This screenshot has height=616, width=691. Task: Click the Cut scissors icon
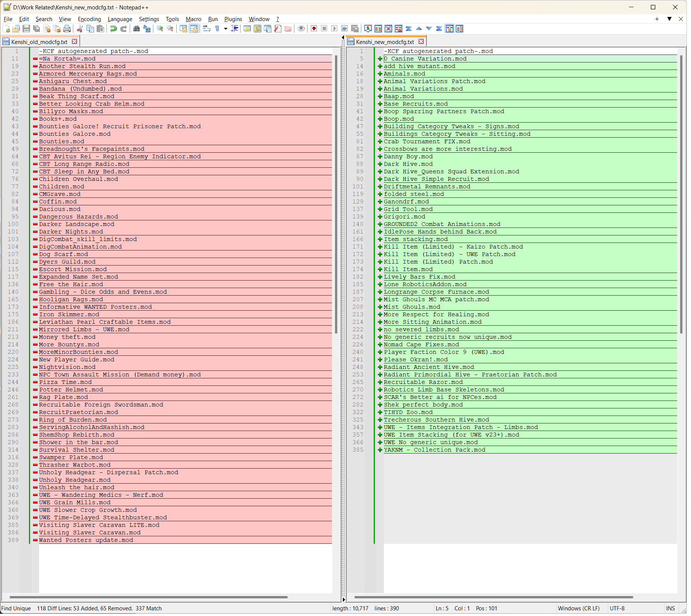tap(80, 29)
